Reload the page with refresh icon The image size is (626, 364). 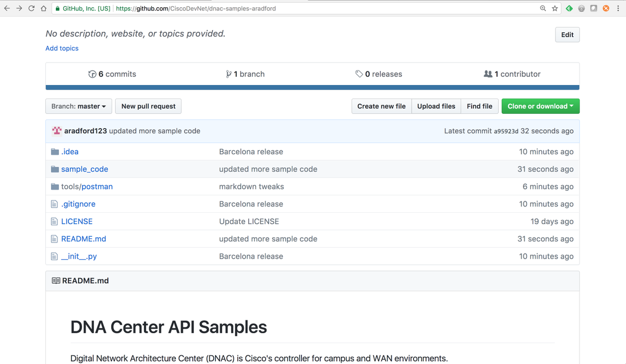tap(32, 8)
